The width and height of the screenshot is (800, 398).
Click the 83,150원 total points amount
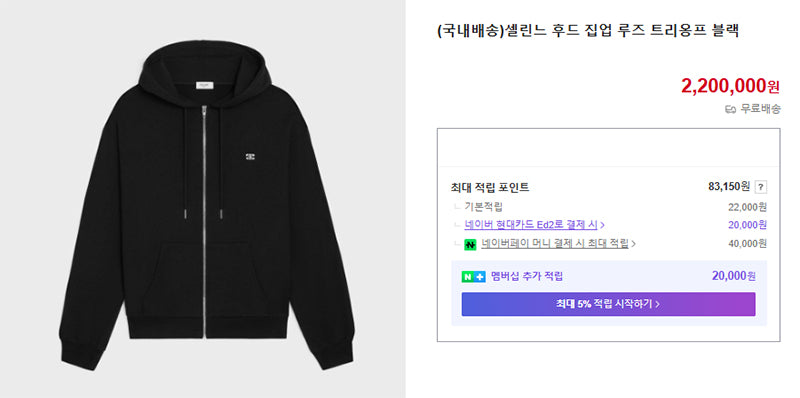click(x=729, y=187)
